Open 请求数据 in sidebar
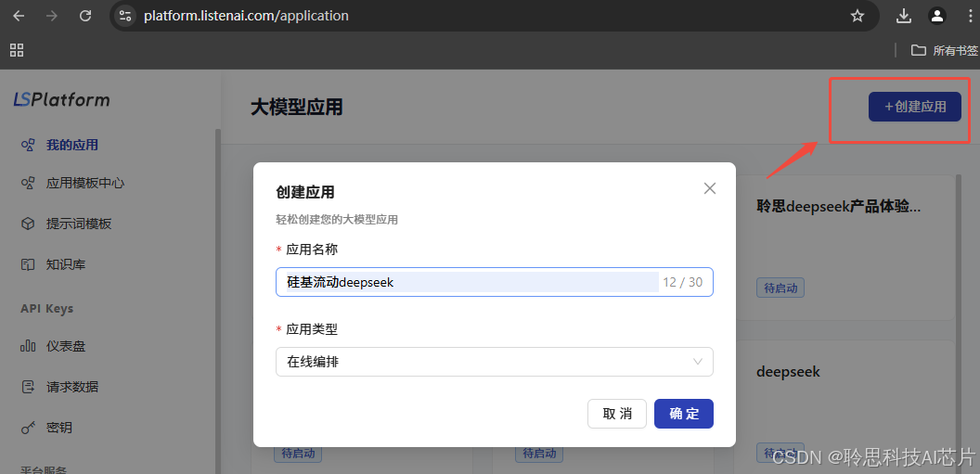 71,387
